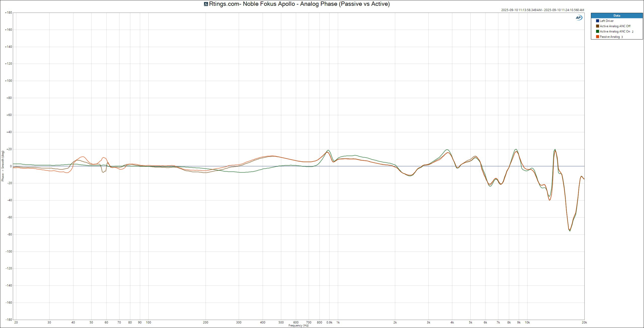
Task: Click the Left Driver blue swatch
Action: coord(598,21)
